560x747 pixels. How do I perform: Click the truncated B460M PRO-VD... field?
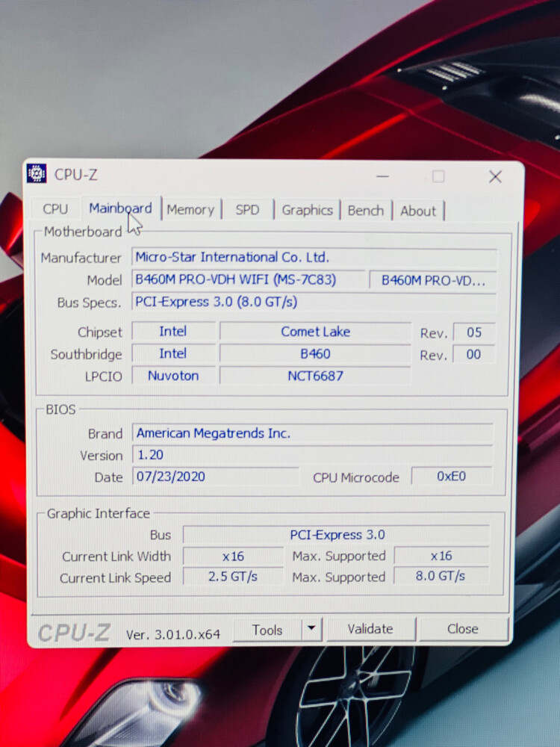[x=432, y=280]
